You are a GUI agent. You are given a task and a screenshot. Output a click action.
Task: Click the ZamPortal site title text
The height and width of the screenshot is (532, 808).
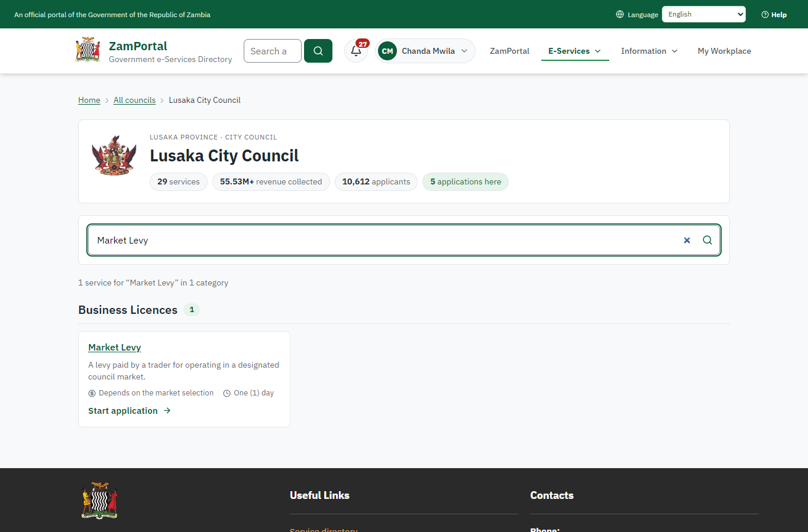pyautogui.click(x=138, y=46)
